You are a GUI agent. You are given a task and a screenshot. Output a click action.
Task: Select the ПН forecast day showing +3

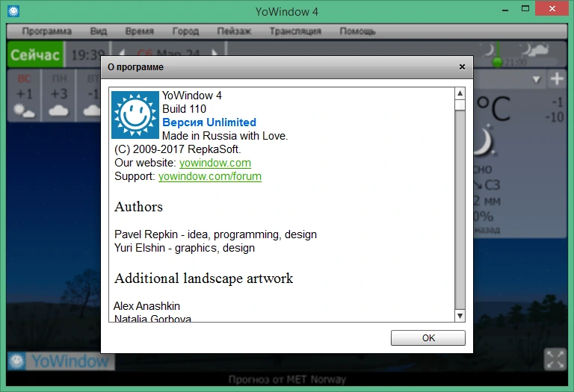(59, 96)
